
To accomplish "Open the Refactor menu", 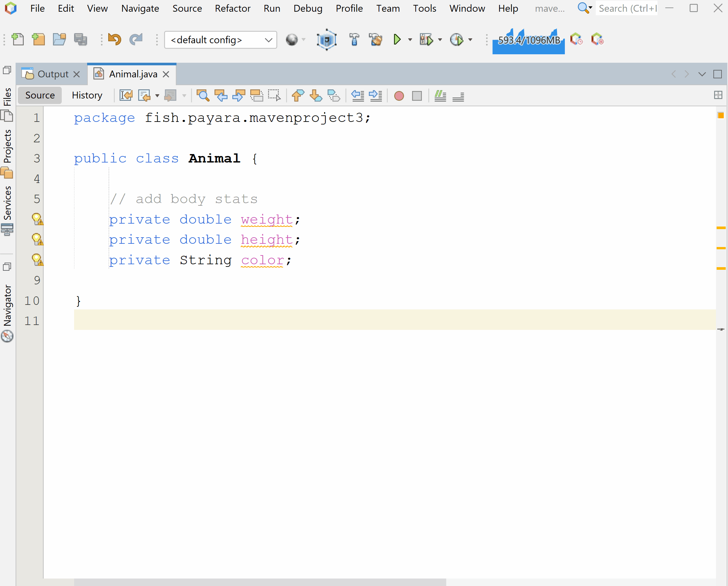I will pyautogui.click(x=232, y=8).
